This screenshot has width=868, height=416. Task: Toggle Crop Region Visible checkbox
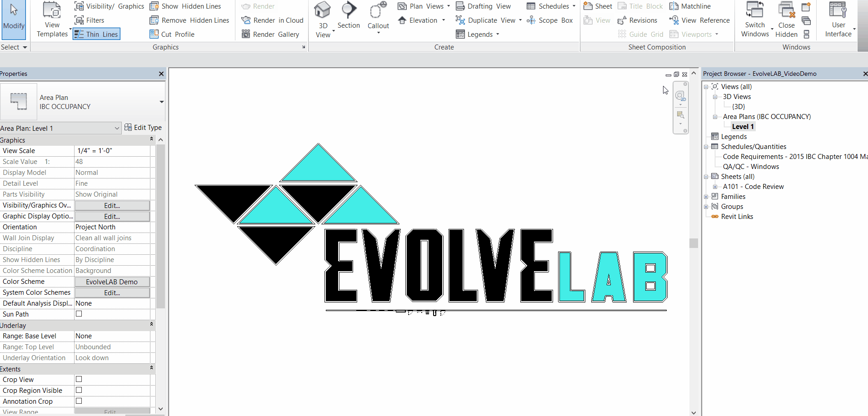tap(79, 390)
